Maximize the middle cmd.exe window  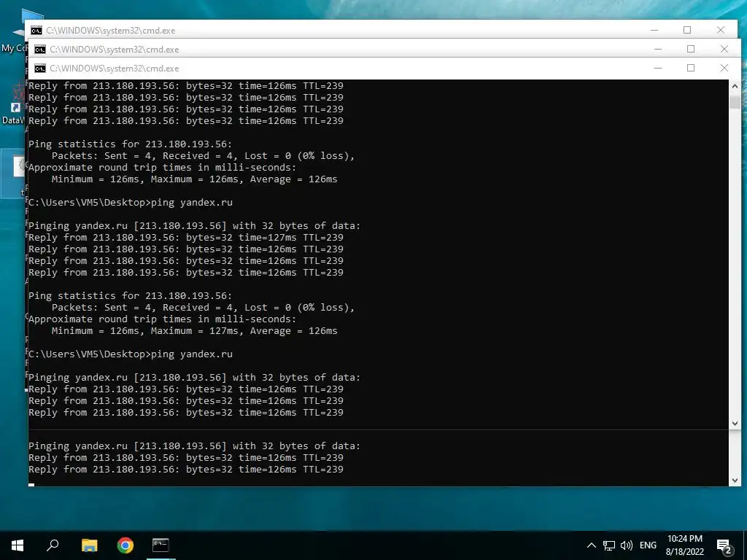pyautogui.click(x=691, y=49)
